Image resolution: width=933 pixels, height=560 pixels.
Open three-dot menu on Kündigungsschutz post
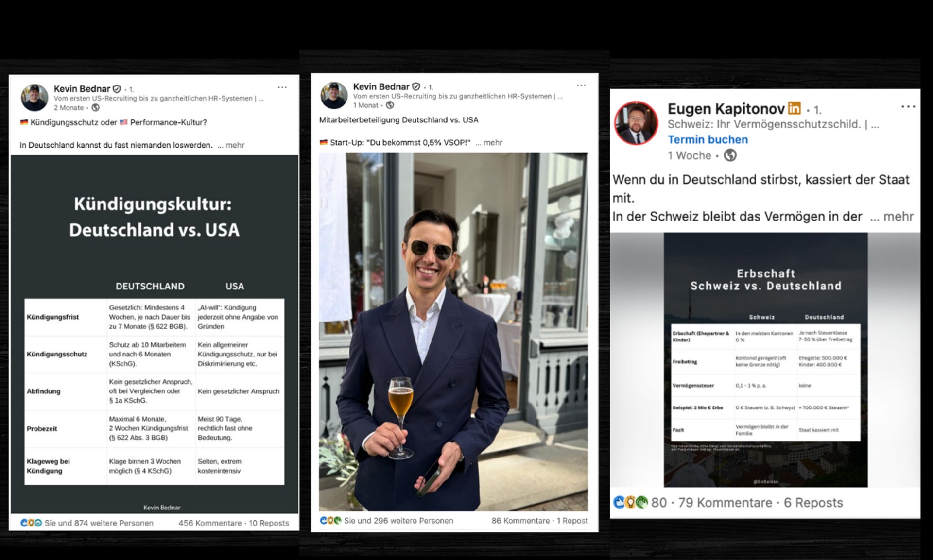(282, 88)
